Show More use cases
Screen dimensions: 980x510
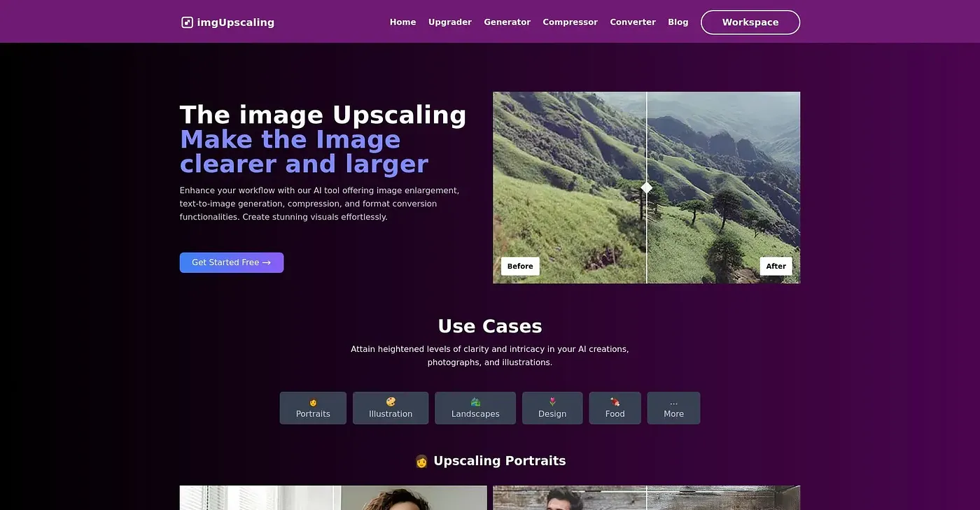click(673, 408)
